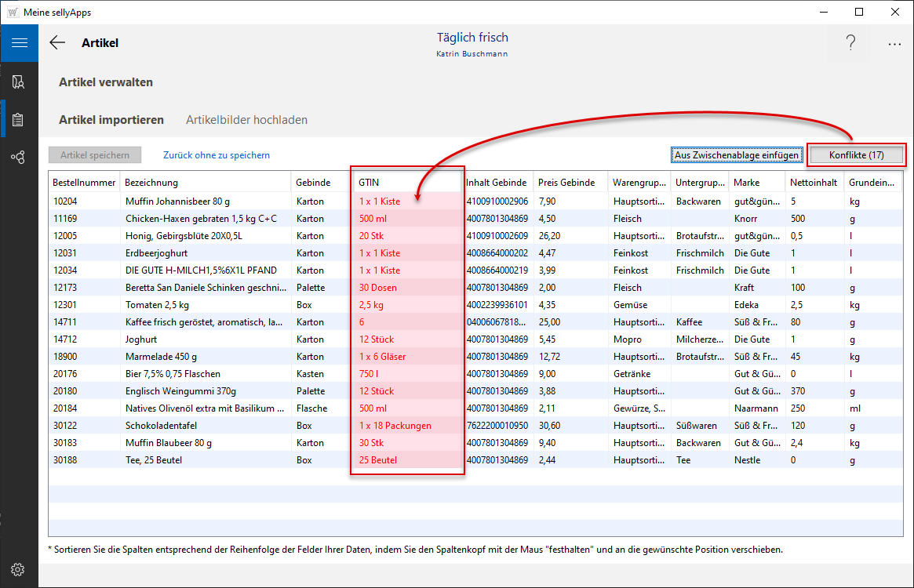Select the Artikel importieren tab
914x588 pixels.
click(x=111, y=120)
